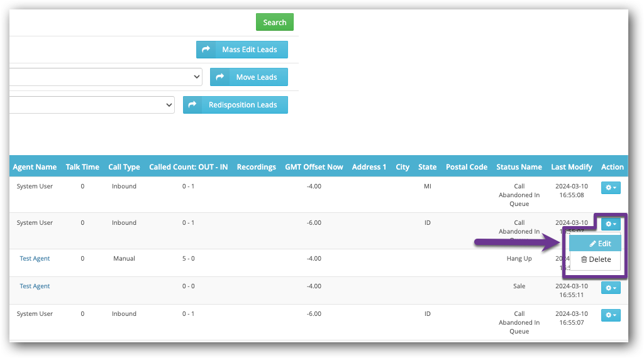644x358 pixels.
Task: Open action gear for 16:55:08 row
Action: [x=611, y=187]
